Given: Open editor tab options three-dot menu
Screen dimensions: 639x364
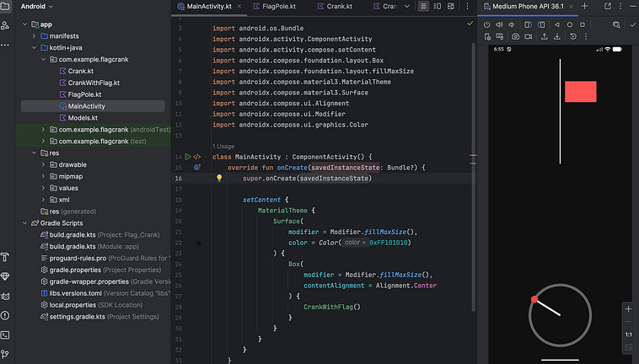Looking at the screenshot, I should click(467, 6).
